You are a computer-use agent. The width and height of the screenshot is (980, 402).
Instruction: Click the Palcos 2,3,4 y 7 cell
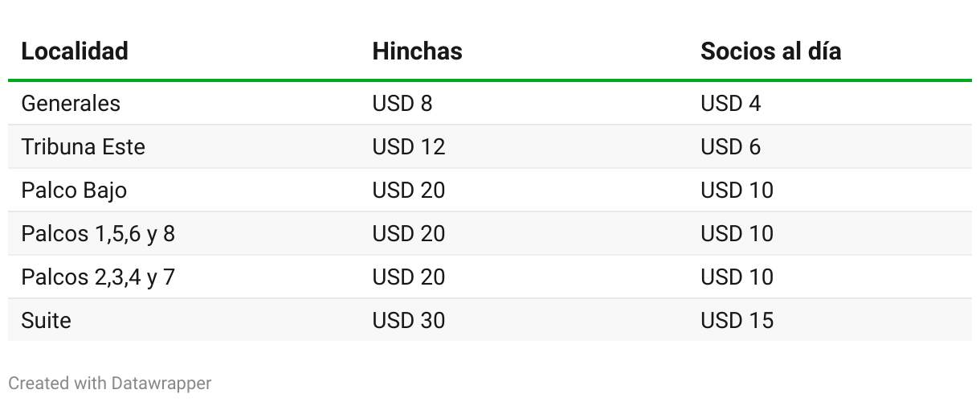pos(98,277)
